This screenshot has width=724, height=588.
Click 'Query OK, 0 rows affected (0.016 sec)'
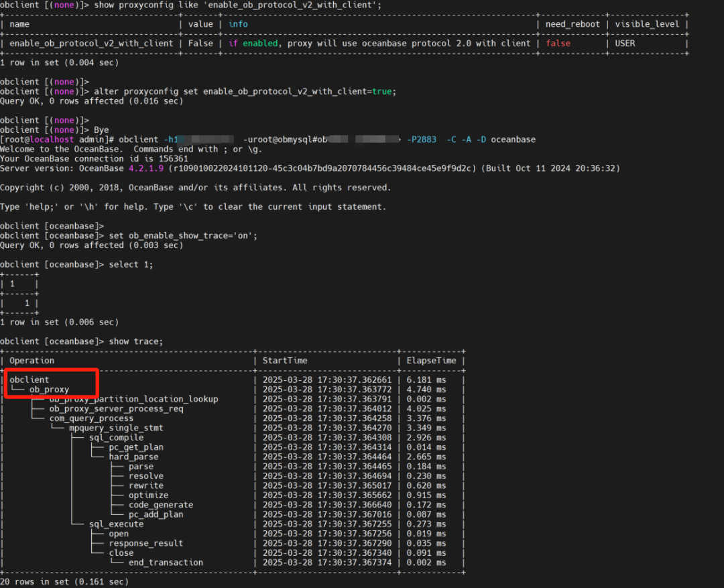[x=91, y=101]
